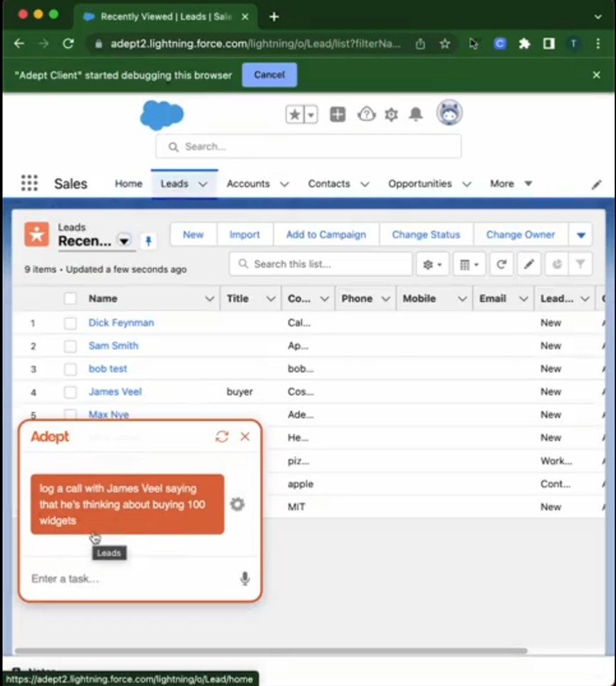Select the Sam Smith row checkbox

pyautogui.click(x=71, y=346)
